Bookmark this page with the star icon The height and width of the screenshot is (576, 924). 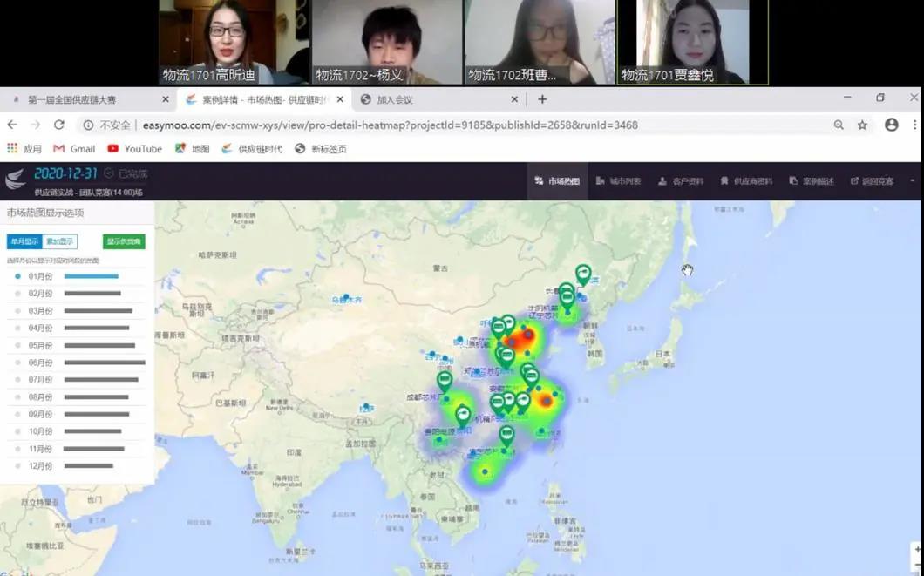click(x=862, y=125)
